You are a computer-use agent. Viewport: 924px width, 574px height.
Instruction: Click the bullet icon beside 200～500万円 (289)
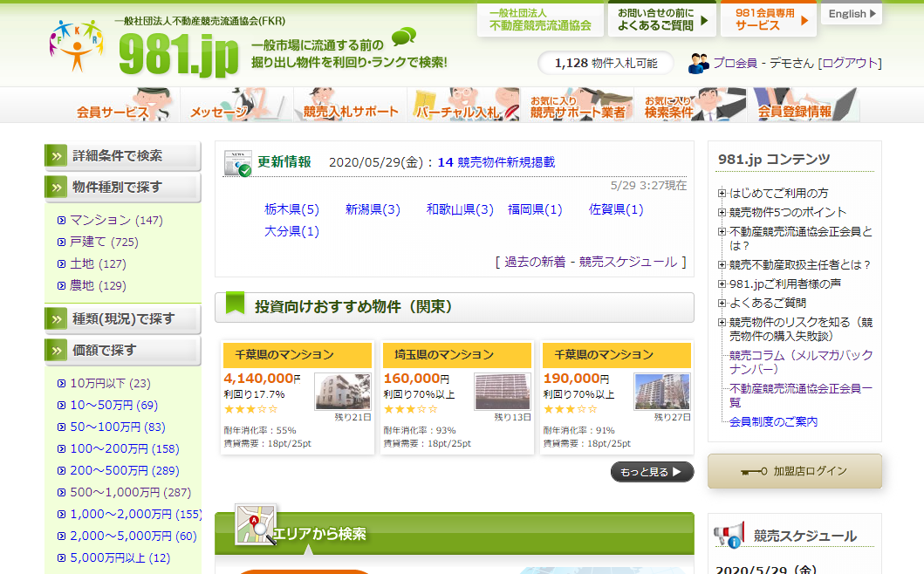(61, 471)
